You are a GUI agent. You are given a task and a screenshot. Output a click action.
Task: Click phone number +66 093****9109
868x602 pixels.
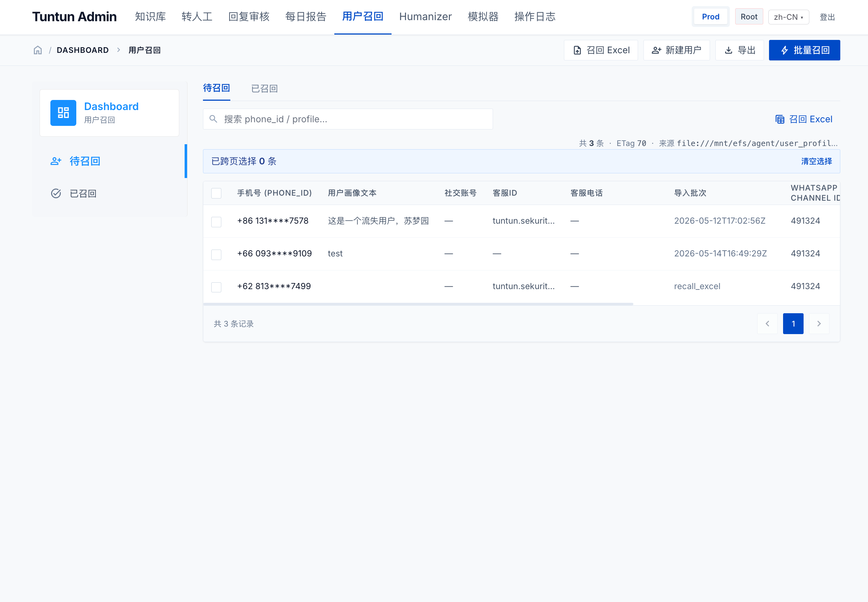point(274,254)
